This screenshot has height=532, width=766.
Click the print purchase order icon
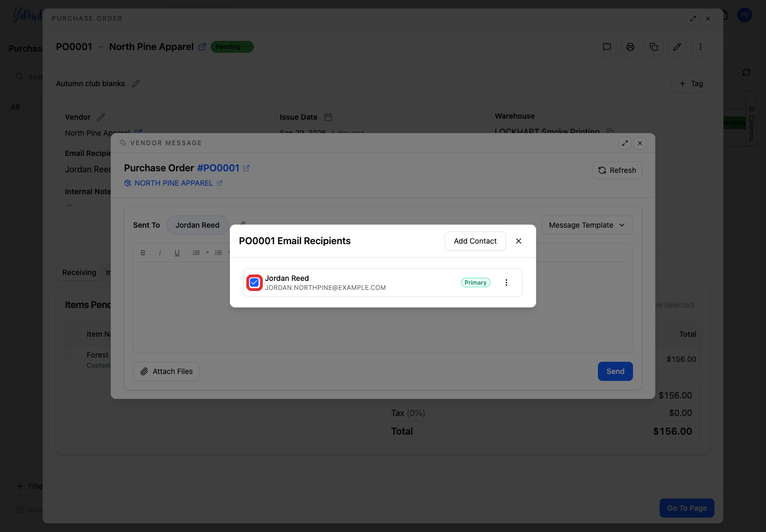click(630, 47)
